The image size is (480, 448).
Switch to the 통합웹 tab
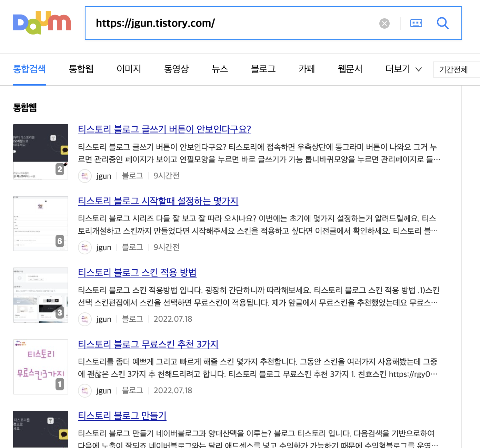pyautogui.click(x=81, y=69)
